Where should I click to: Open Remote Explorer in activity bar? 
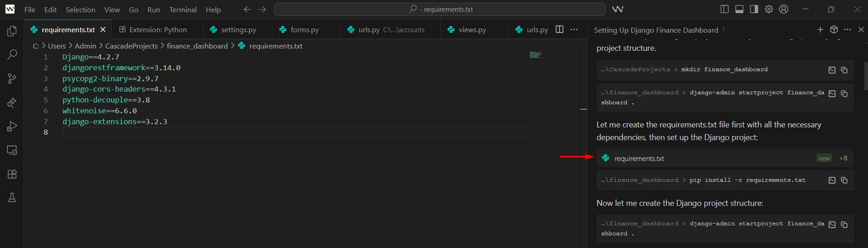pos(12,150)
